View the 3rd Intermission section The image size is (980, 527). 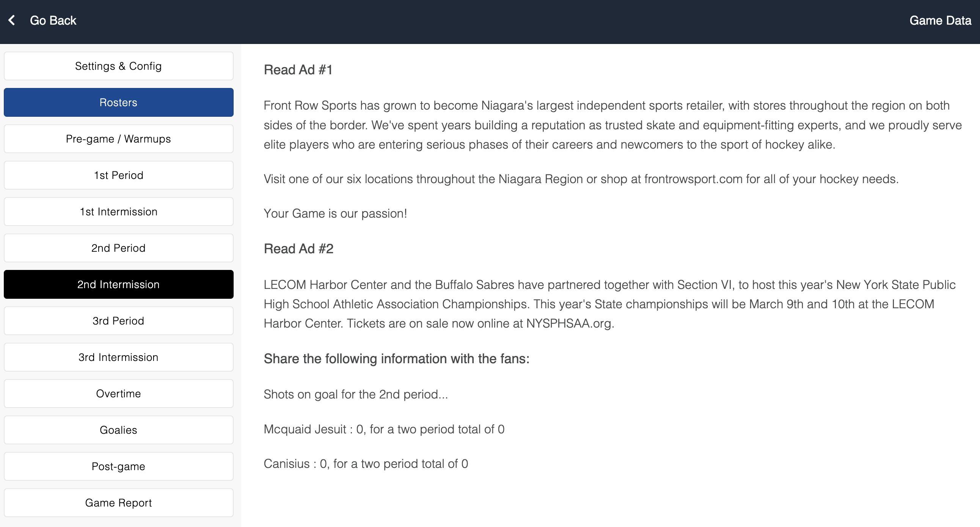[x=118, y=358]
